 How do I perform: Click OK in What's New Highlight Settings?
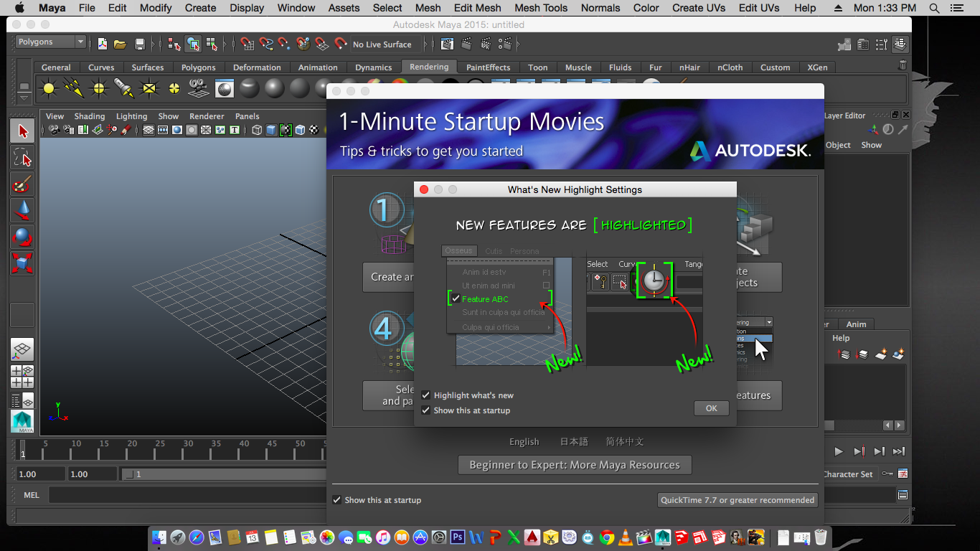(x=711, y=408)
